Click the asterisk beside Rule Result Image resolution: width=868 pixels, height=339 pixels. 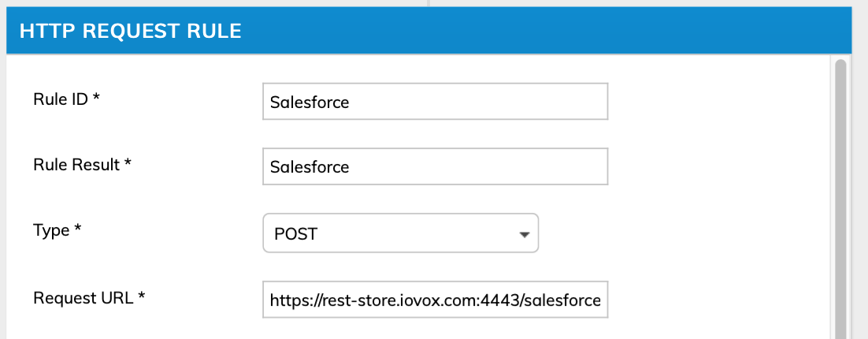click(x=127, y=164)
